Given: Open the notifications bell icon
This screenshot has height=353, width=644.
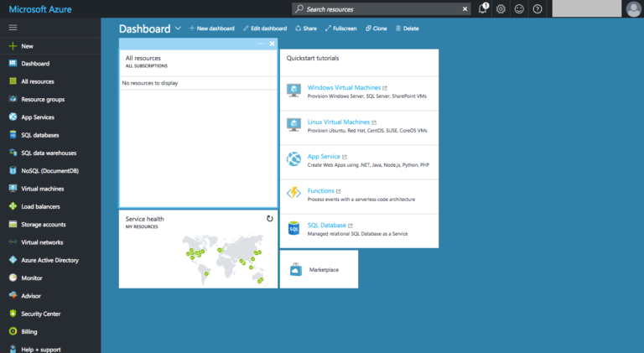Looking at the screenshot, I should click(x=483, y=8).
